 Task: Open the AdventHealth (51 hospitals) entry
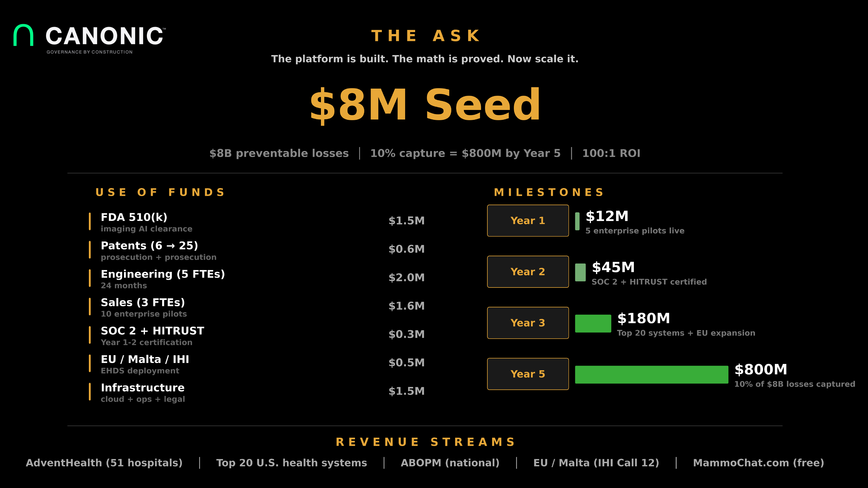click(x=104, y=463)
